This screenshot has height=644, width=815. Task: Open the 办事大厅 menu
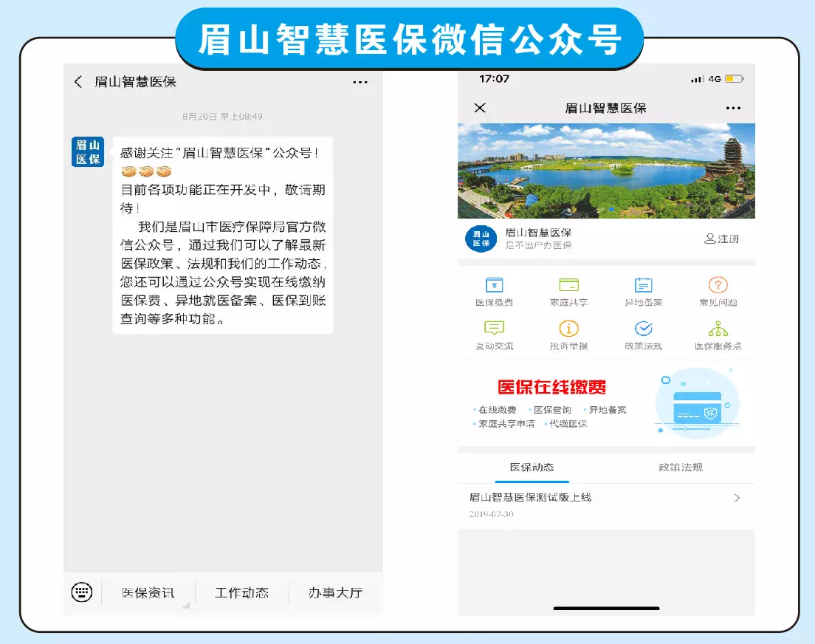[335, 592]
